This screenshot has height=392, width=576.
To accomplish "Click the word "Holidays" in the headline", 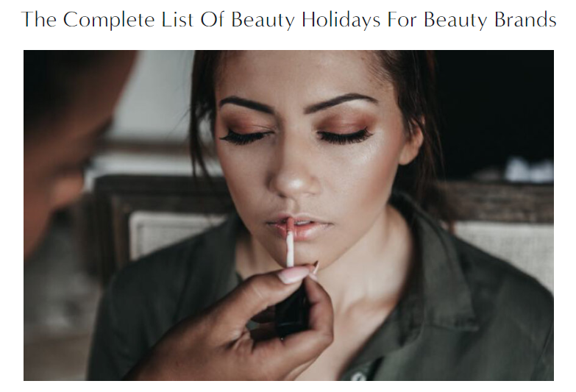I will (341, 20).
